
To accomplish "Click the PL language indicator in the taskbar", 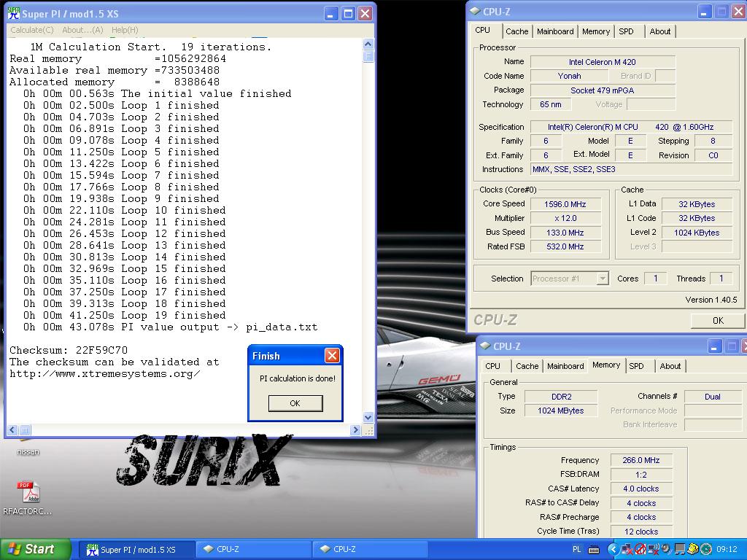I will point(576,550).
